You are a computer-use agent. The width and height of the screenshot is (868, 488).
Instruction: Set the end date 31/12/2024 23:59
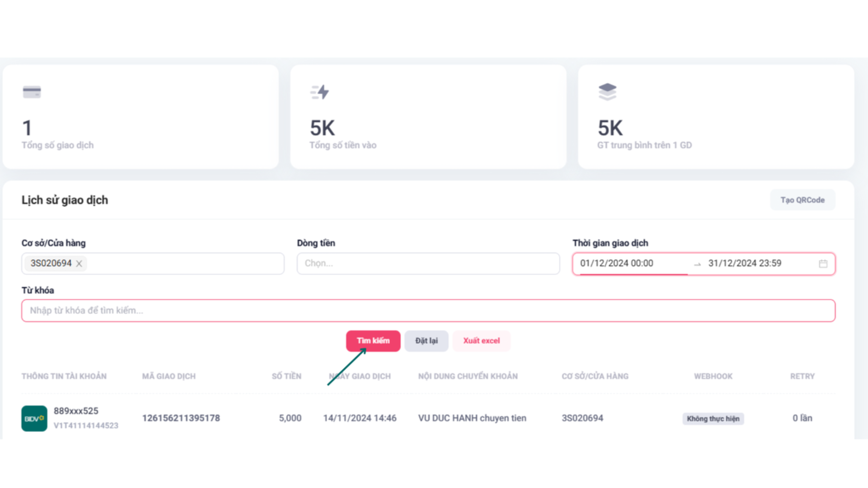click(744, 263)
